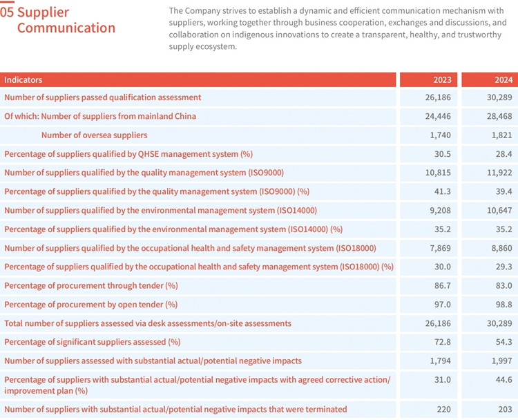Image resolution: width=518 pixels, height=420 pixels.
Task: Click "Percentage of procurement through tender (%)" label
Action: pyautogui.click(x=91, y=285)
